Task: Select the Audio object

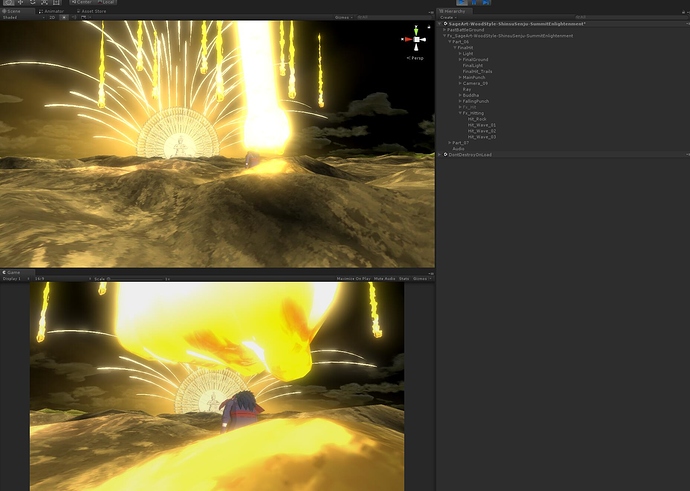Action: tap(458, 149)
